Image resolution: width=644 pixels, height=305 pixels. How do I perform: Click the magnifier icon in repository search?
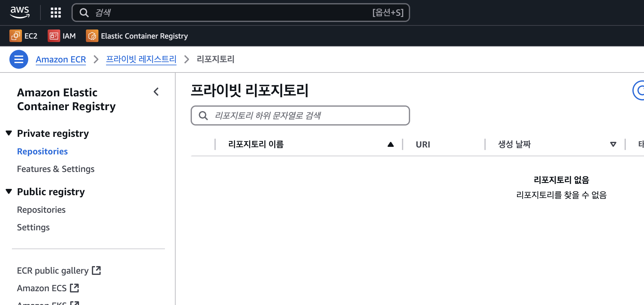[203, 115]
